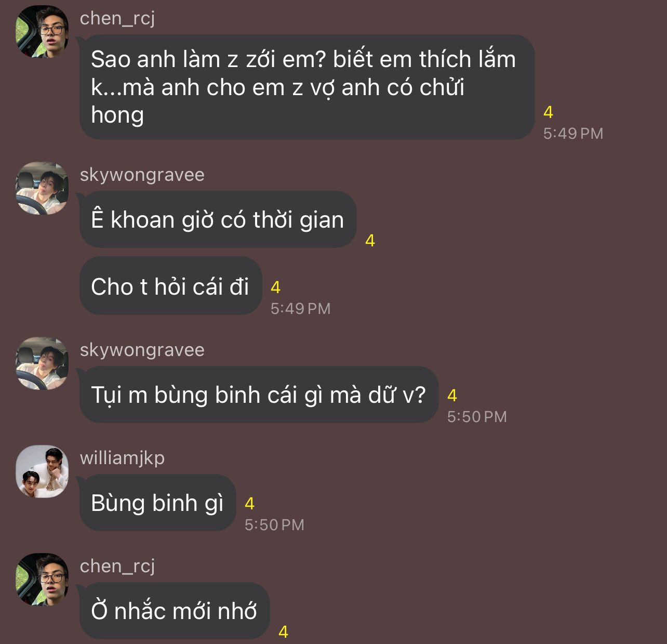
Task: Open williamjkp profile picture
Action: click(x=42, y=471)
